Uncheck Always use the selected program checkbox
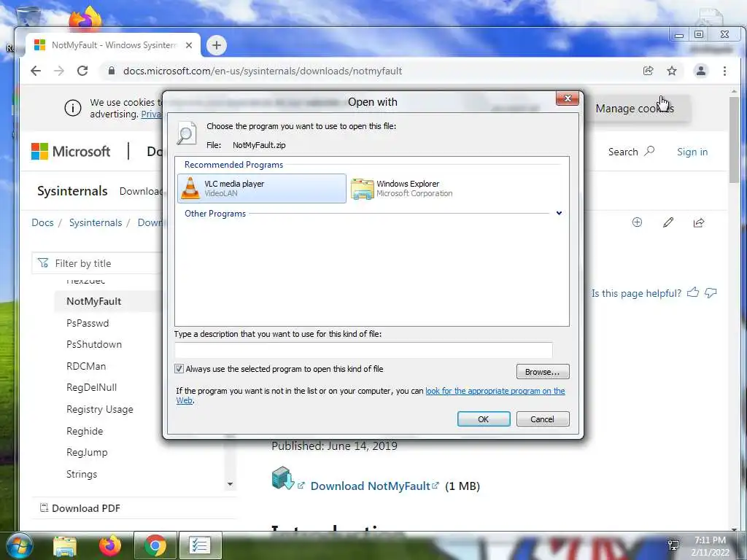The width and height of the screenshot is (747, 560). [179, 369]
